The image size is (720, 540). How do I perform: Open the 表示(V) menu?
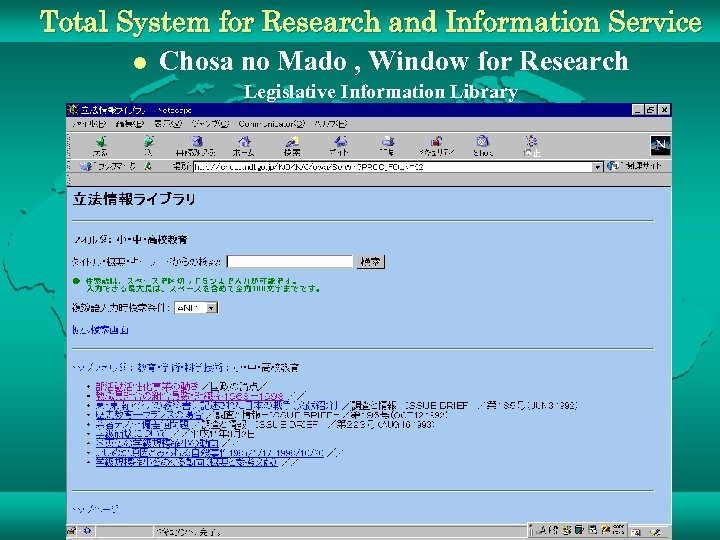click(x=168, y=124)
